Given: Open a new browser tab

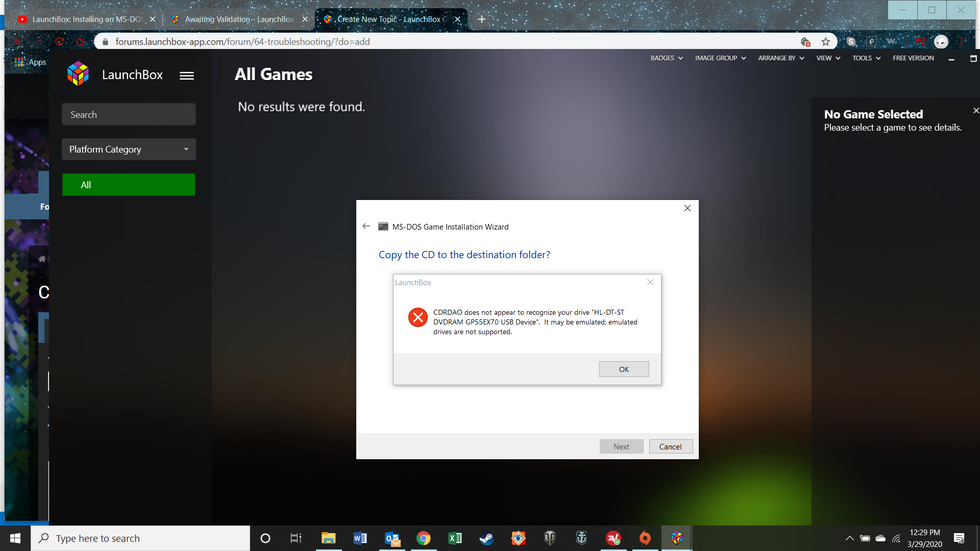Looking at the screenshot, I should (481, 19).
